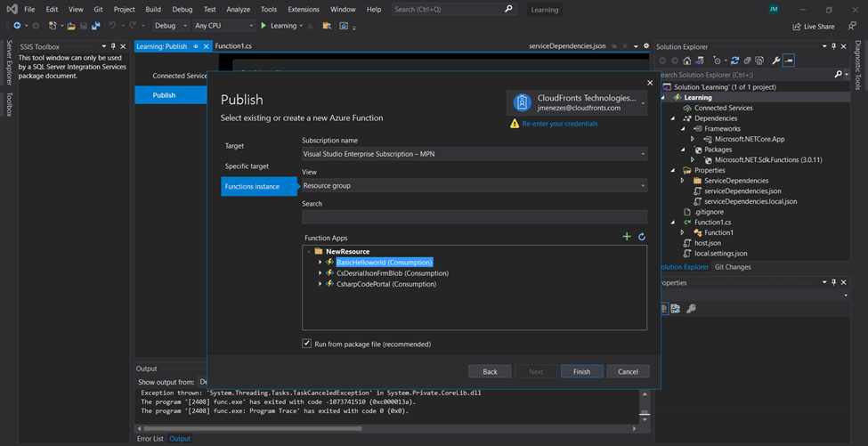Click the Re-enter your credentials link
Viewport: 868px width, 446px height.
(560, 124)
